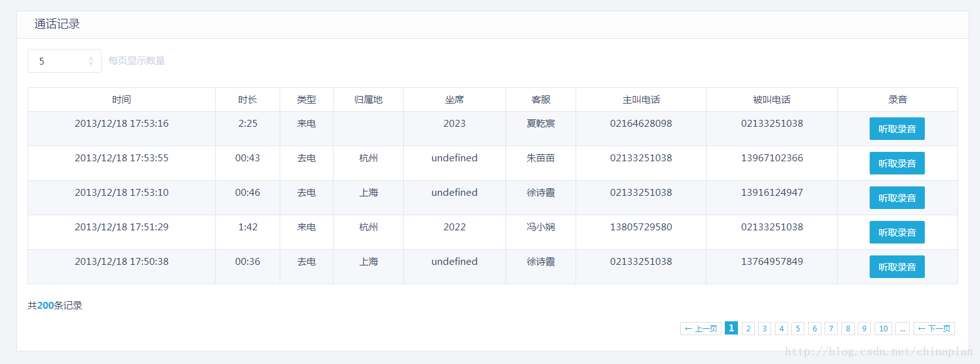The width and height of the screenshot is (980, 364).
Task: Go to the next page via 下一页
Action: (x=934, y=328)
